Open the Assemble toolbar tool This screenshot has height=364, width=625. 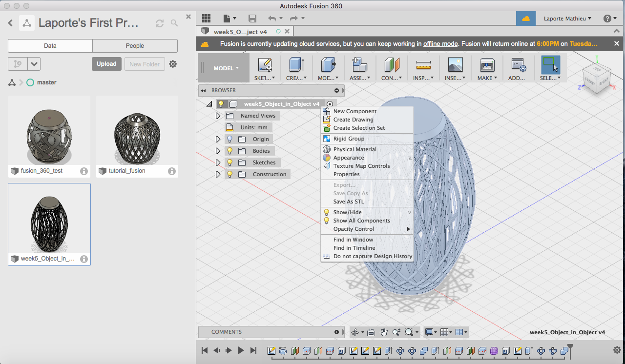[x=359, y=68]
